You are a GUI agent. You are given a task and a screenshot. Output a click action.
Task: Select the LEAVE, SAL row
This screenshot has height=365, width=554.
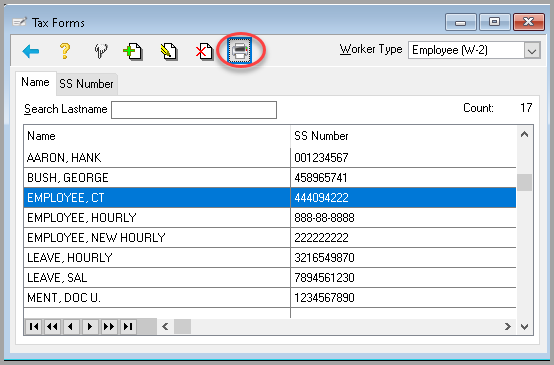click(270, 278)
